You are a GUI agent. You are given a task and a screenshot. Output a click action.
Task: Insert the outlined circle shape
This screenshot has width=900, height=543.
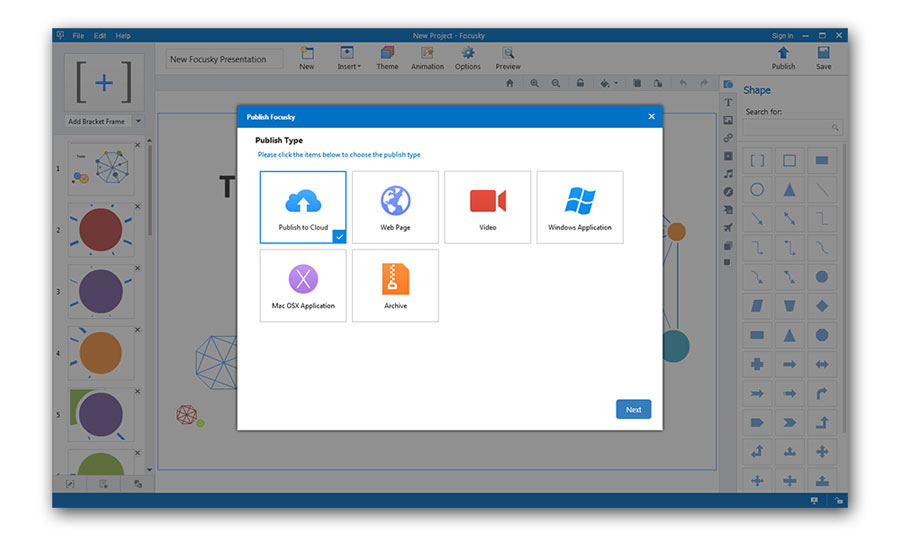point(757,190)
